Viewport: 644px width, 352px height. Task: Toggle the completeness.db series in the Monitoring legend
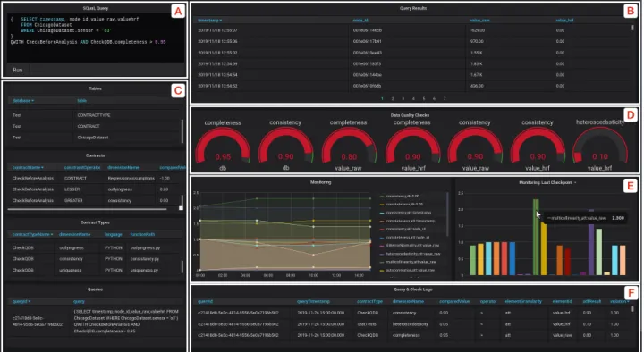coord(404,205)
